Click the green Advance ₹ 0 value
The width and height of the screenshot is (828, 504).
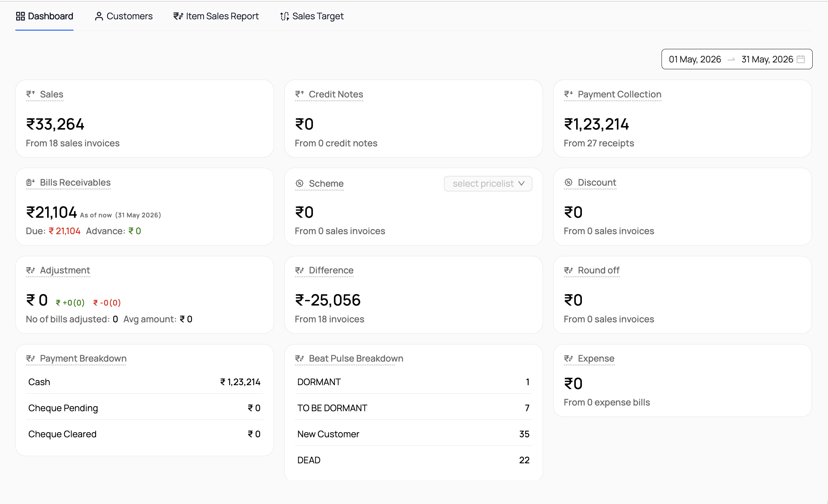135,231
